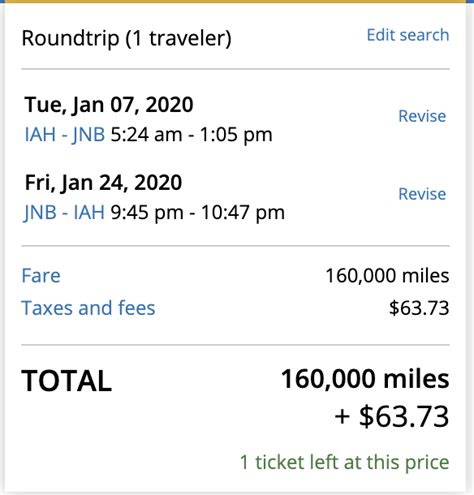Select the TOTAL label
Viewport: 474px width, 495px height.
coord(67,381)
